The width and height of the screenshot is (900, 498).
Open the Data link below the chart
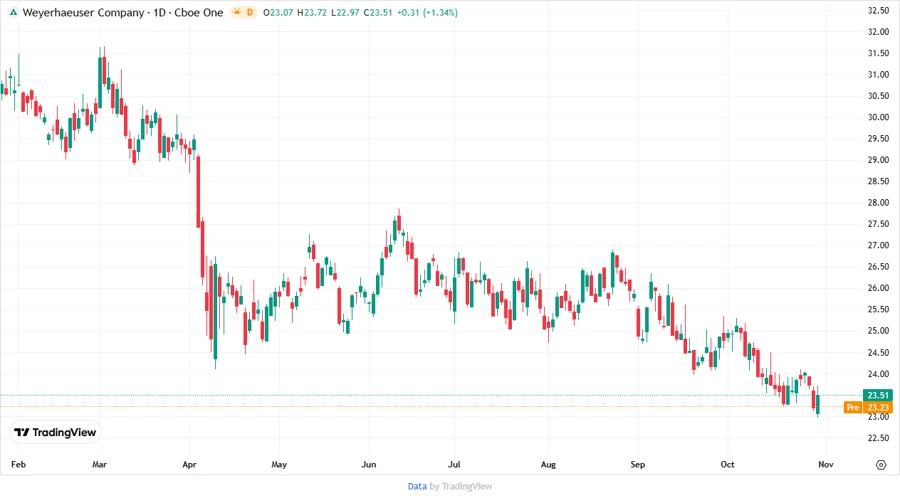click(x=417, y=487)
